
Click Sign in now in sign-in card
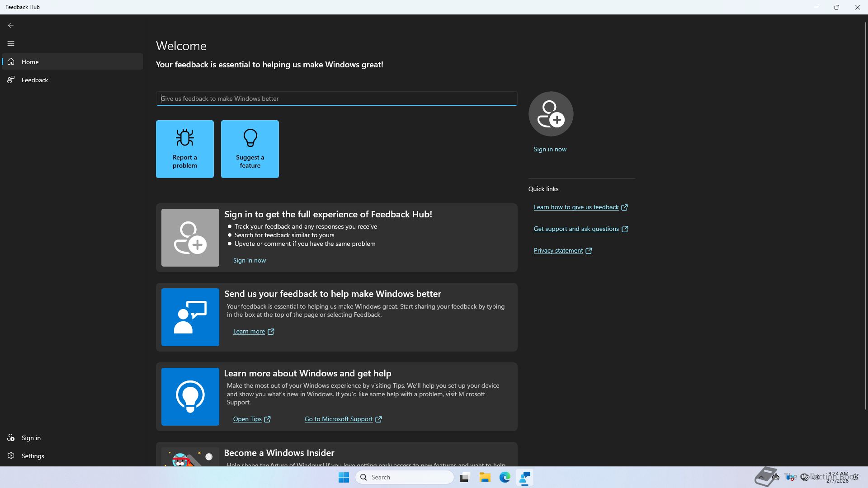point(250,260)
